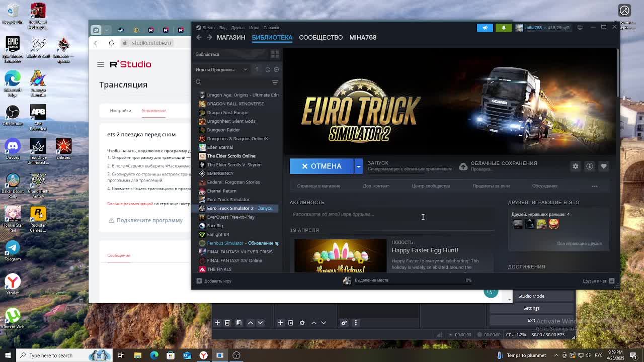Open R'Studio hamburger menu
This screenshot has width=644, height=362.
[101, 64]
